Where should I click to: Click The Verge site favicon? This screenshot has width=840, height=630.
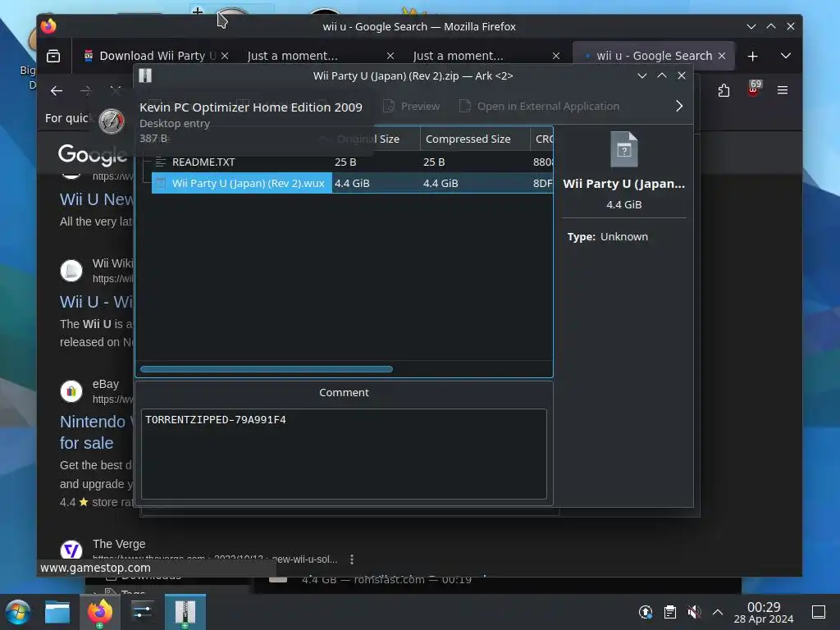tap(71, 550)
